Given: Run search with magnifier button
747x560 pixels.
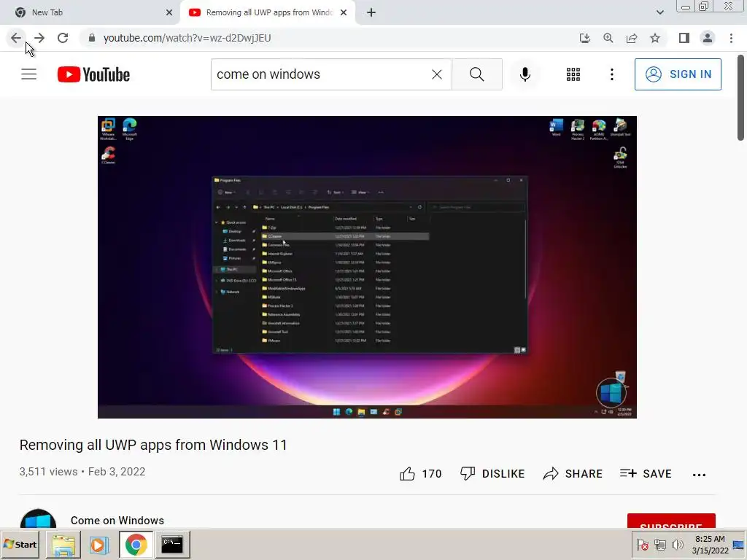Looking at the screenshot, I should tap(477, 74).
